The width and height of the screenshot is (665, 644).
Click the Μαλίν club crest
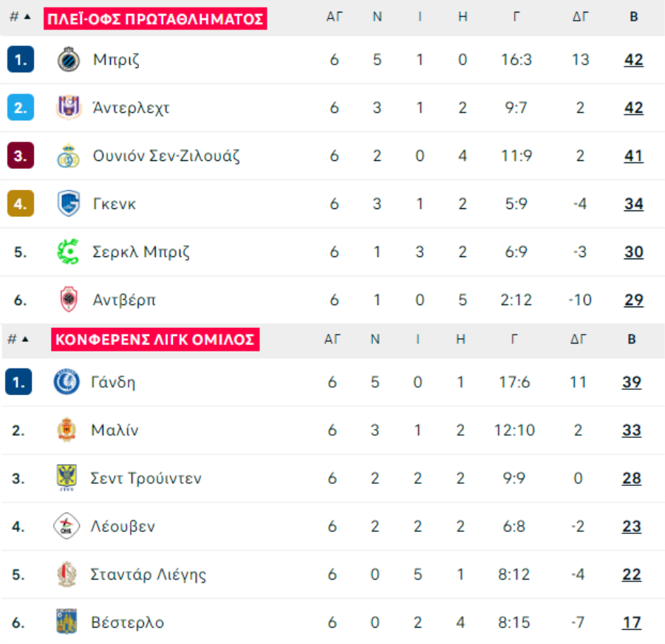pyautogui.click(x=66, y=430)
